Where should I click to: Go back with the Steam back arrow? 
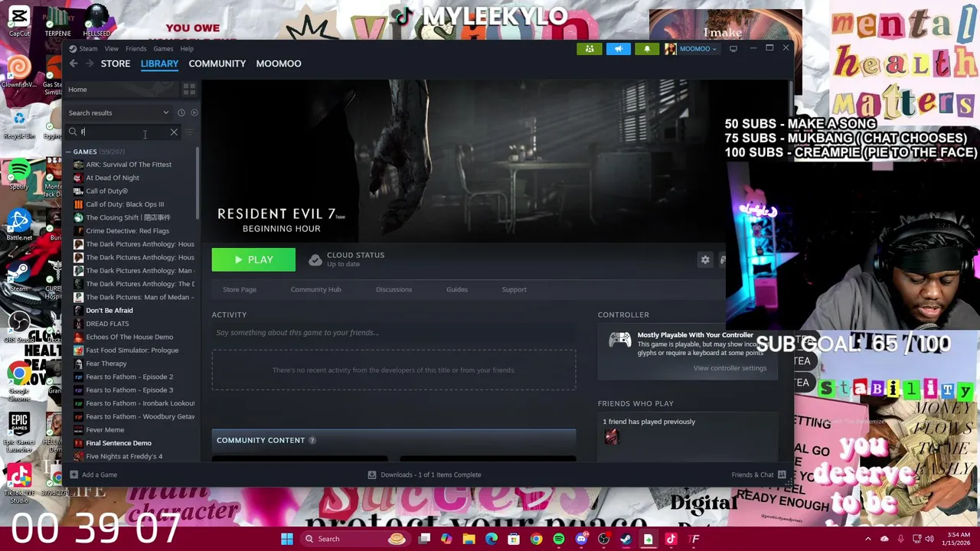[73, 64]
